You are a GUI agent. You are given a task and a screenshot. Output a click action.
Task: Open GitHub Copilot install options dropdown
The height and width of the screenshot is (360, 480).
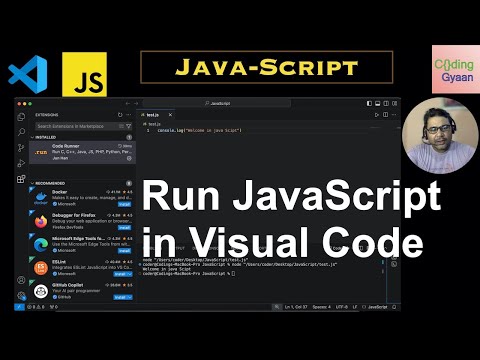tap(130, 297)
